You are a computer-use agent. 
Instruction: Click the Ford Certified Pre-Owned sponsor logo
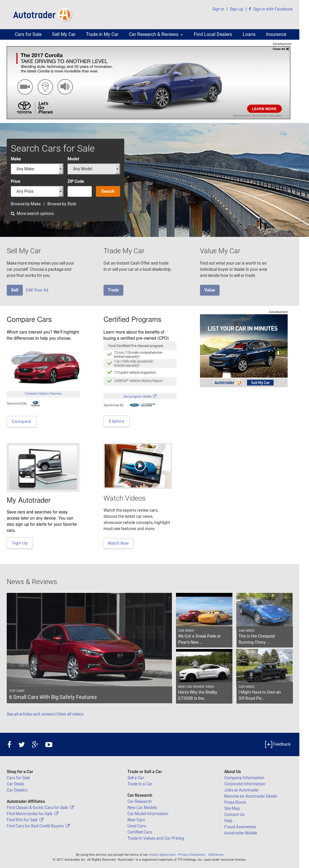pyautogui.click(x=142, y=405)
